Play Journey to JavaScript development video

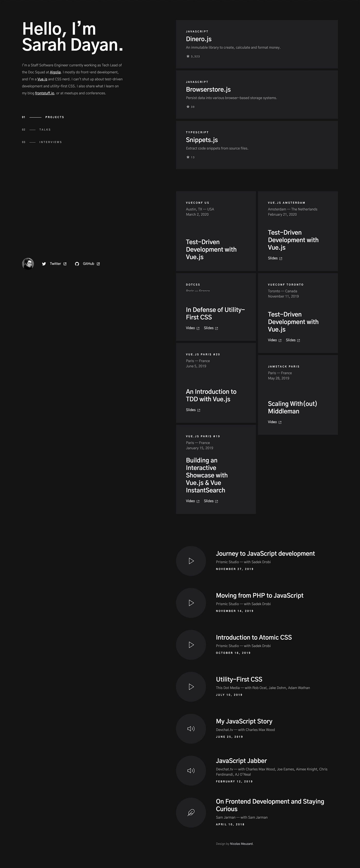point(191,561)
